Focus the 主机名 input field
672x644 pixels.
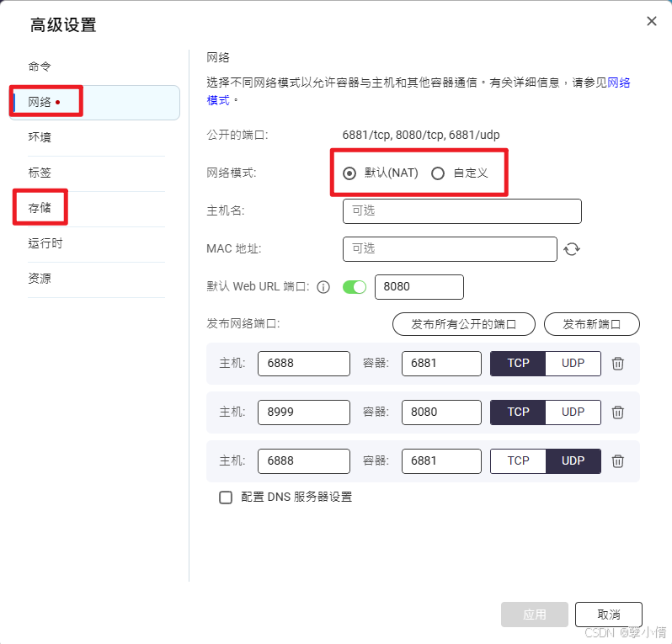click(x=462, y=210)
